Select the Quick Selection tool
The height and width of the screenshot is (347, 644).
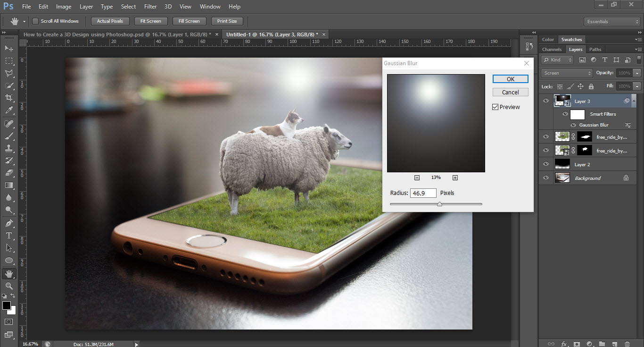pos(9,85)
